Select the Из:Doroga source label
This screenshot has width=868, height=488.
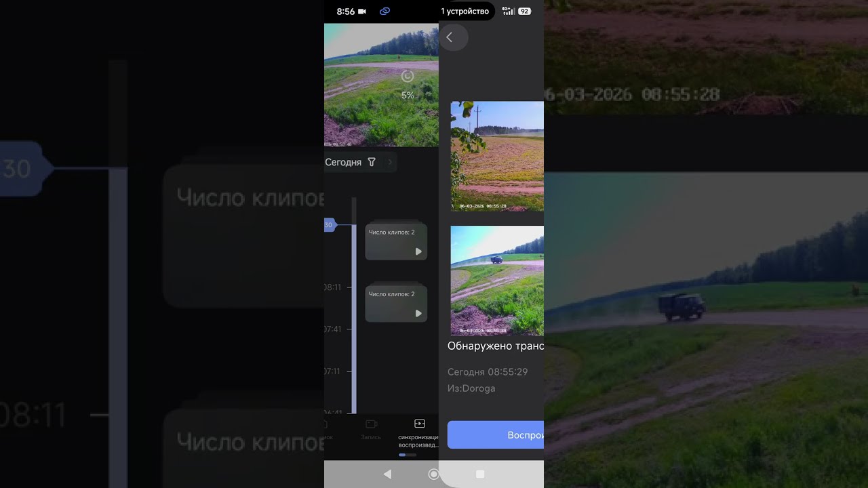pyautogui.click(x=471, y=388)
